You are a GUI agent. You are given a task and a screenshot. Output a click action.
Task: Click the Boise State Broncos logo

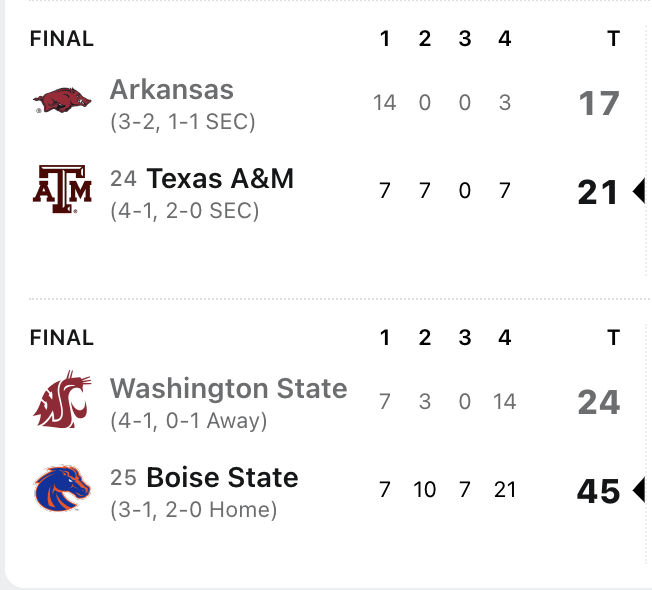pos(62,490)
